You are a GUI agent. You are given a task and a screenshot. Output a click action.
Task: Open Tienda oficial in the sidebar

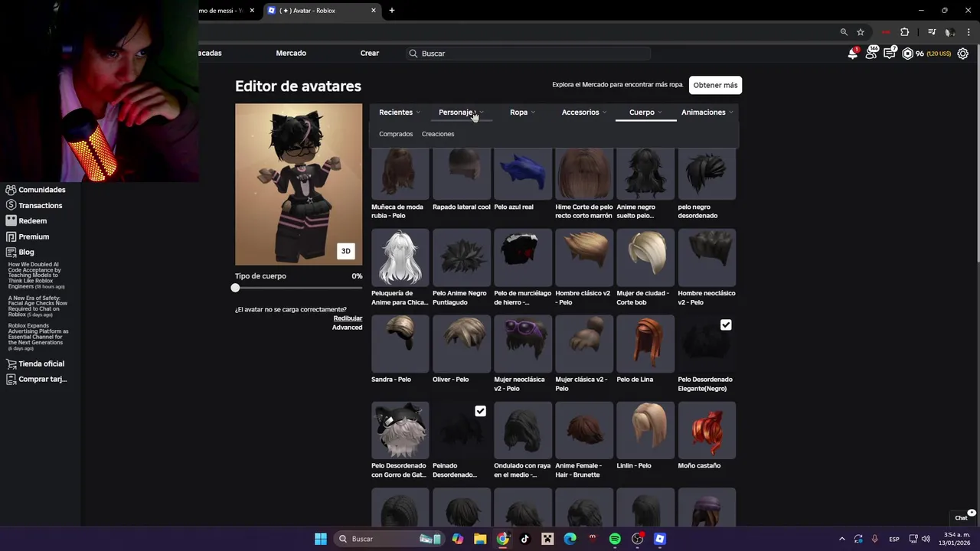click(x=35, y=364)
